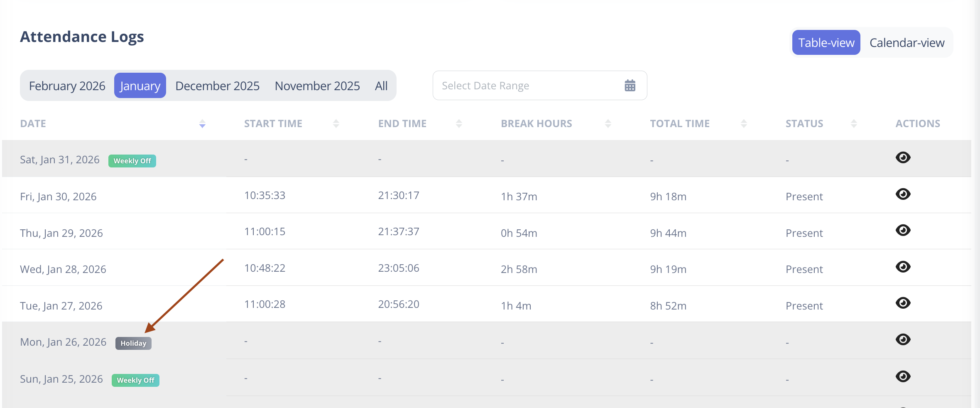Click start time 10:35:33
980x408 pixels.
(265, 195)
